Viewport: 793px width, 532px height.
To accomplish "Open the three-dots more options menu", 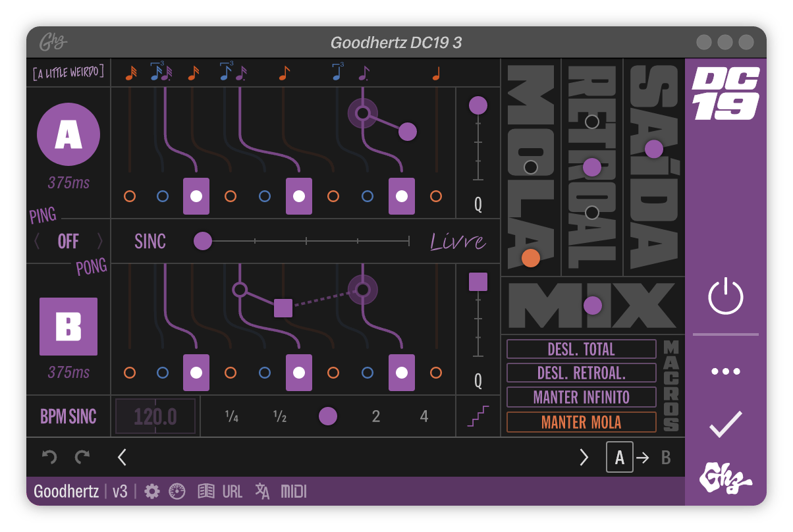I will [725, 371].
